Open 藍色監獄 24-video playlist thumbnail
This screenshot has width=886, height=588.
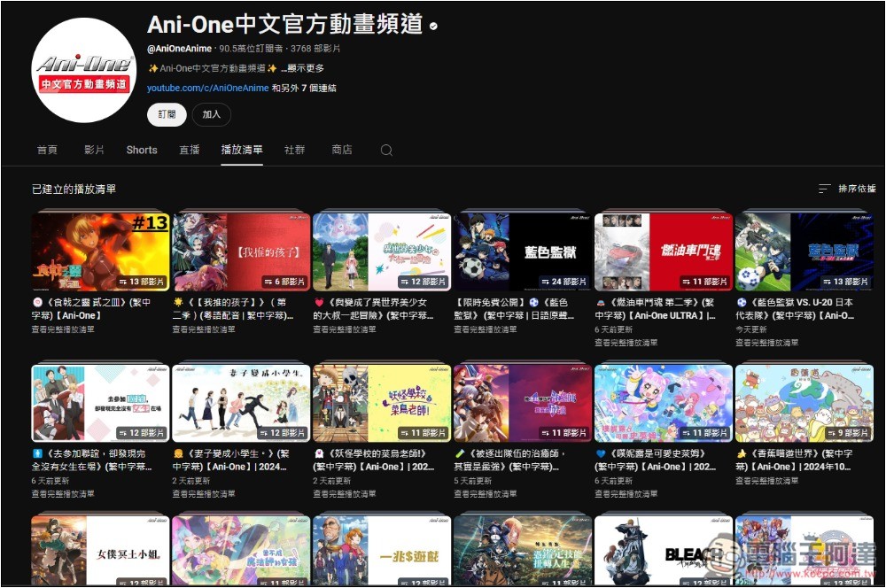(523, 251)
